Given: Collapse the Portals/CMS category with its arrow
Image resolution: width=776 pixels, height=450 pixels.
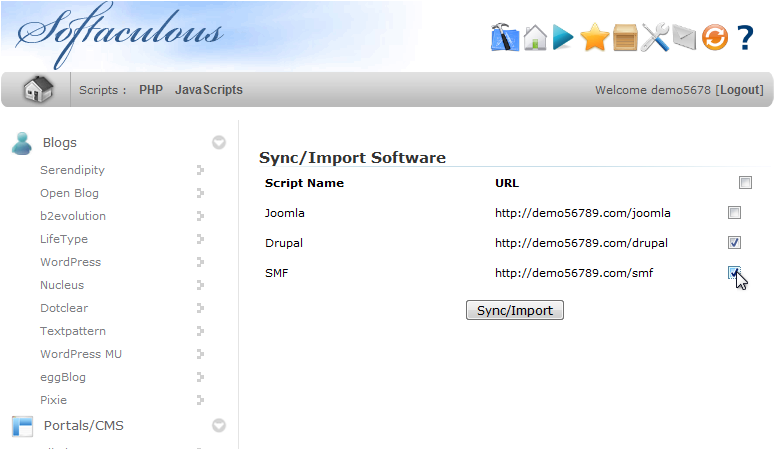Looking at the screenshot, I should tap(219, 426).
